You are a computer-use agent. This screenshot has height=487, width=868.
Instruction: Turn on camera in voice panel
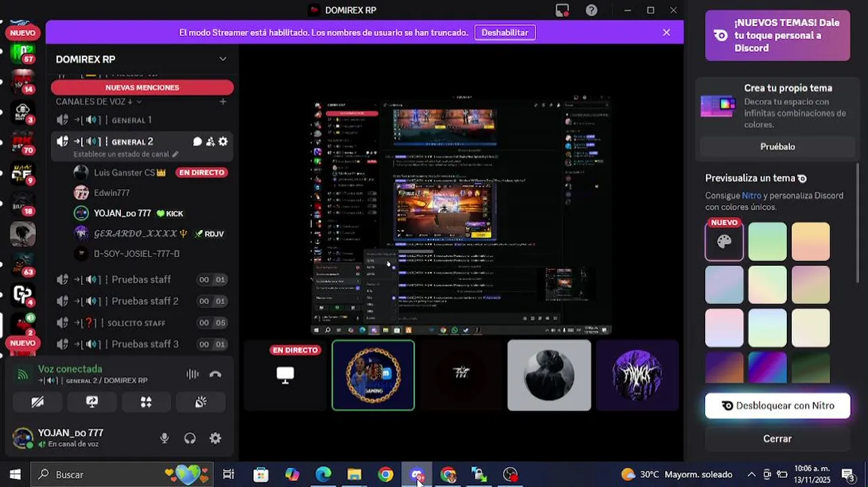[x=38, y=402]
